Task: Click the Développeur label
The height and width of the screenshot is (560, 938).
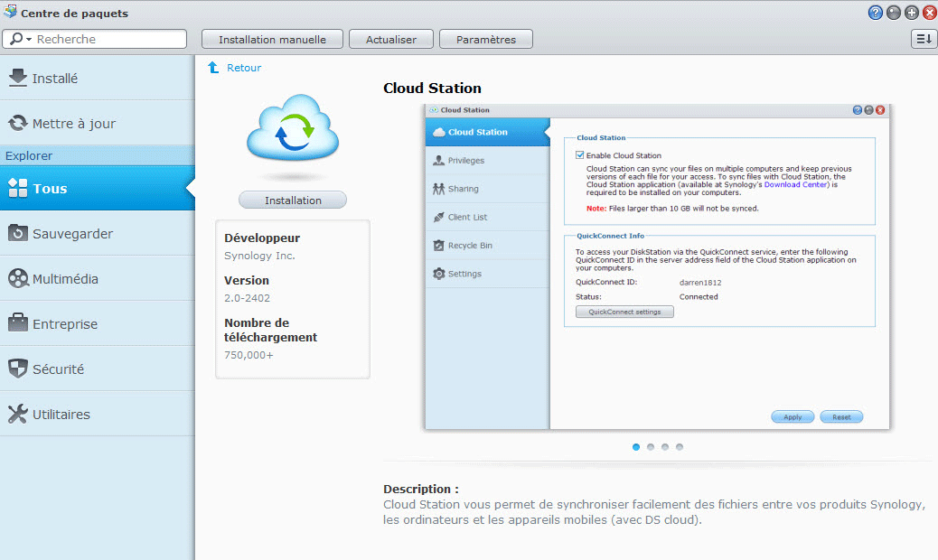Action: tap(262, 238)
